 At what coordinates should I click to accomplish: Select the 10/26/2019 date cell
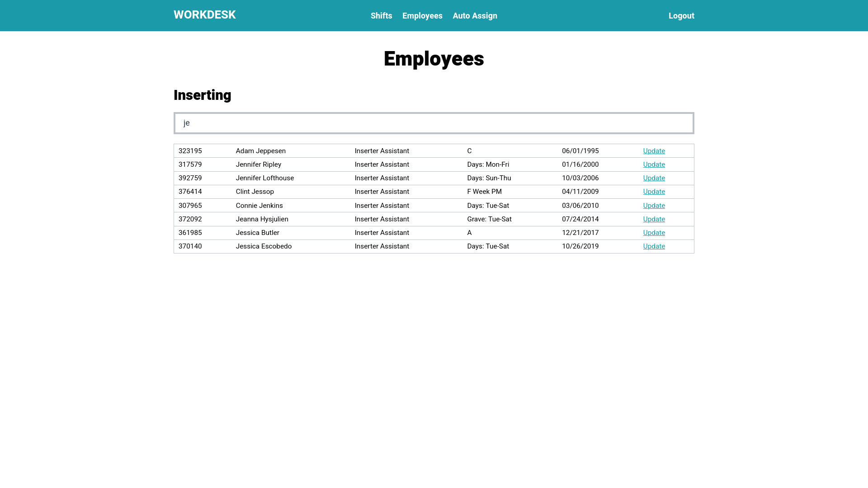point(580,246)
